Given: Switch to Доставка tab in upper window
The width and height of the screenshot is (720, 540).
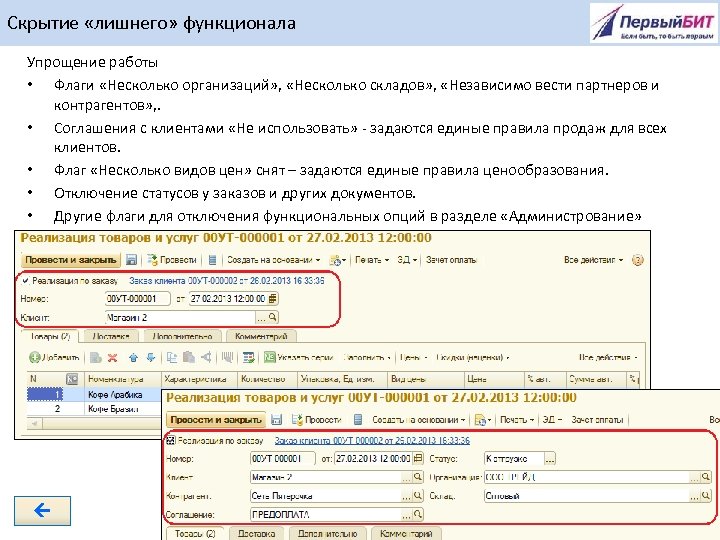Looking at the screenshot, I should tap(111, 337).
